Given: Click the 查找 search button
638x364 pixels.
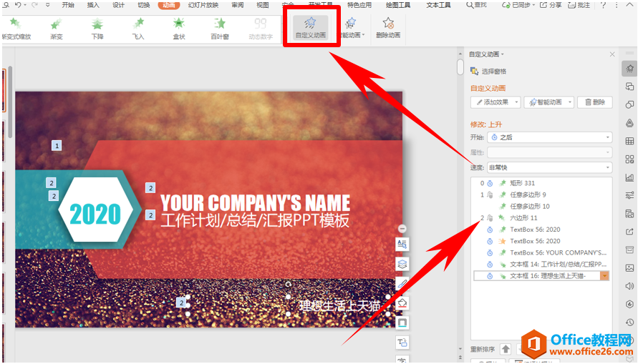Looking at the screenshot, I should pos(476,5).
